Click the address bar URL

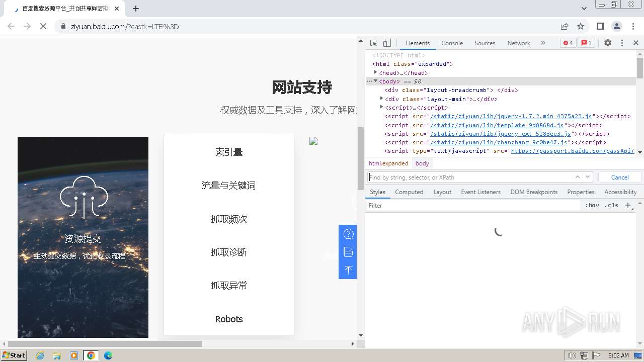(x=125, y=27)
